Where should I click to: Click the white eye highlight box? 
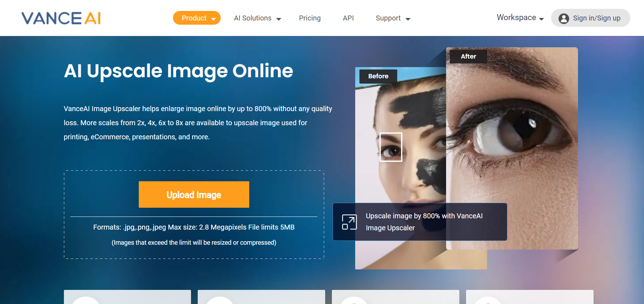pyautogui.click(x=390, y=147)
